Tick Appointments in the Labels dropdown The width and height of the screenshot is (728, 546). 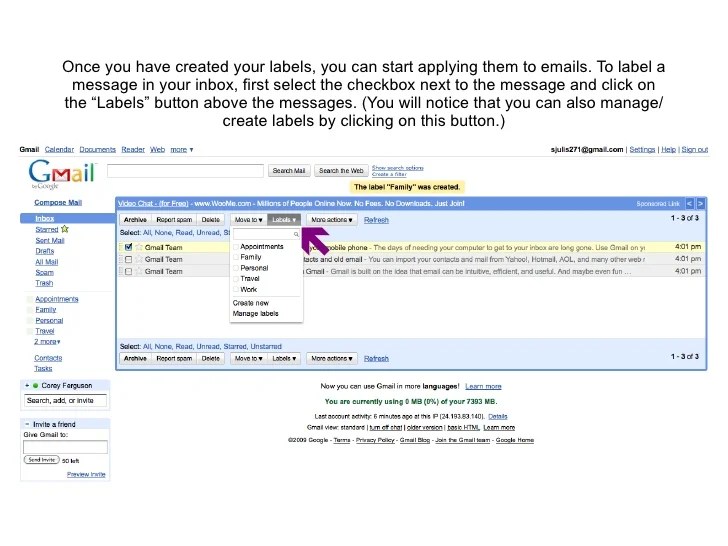[x=236, y=247]
